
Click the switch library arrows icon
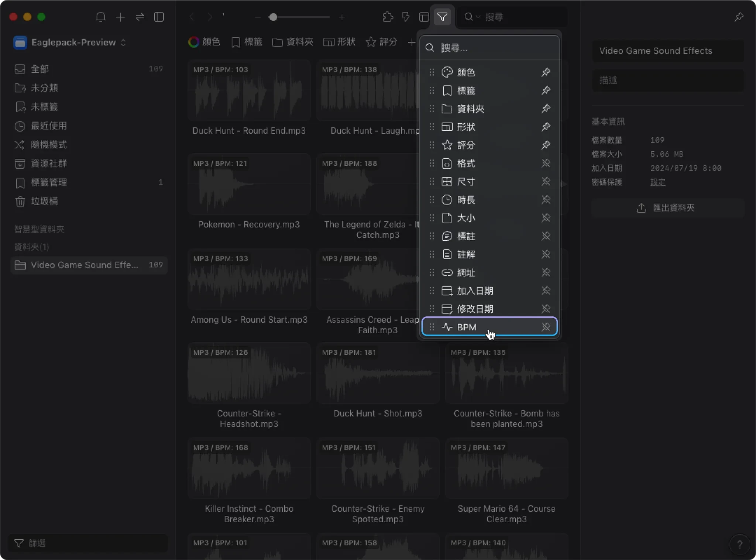click(x=140, y=17)
